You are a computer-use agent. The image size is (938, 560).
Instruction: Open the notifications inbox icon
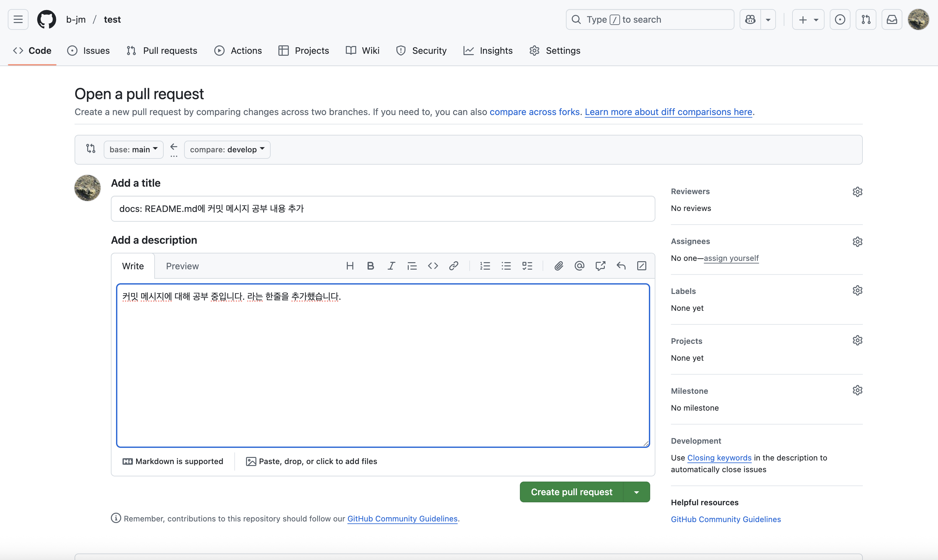pyautogui.click(x=892, y=20)
